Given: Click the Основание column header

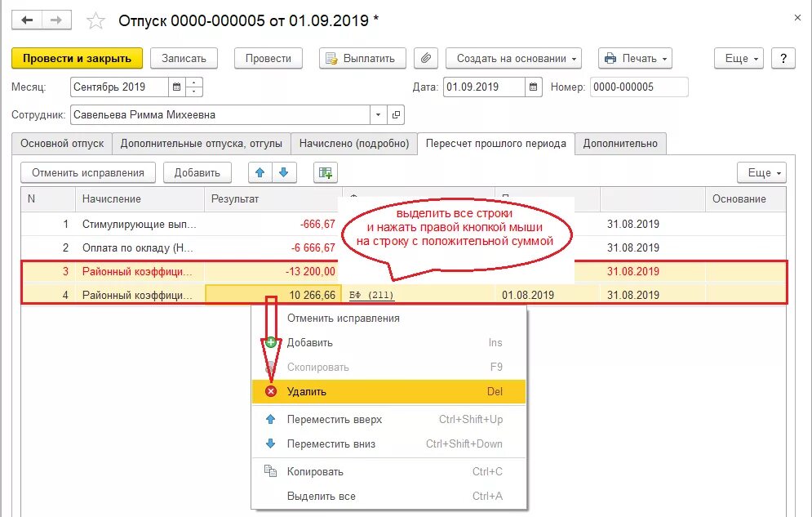Looking at the screenshot, I should [746, 199].
